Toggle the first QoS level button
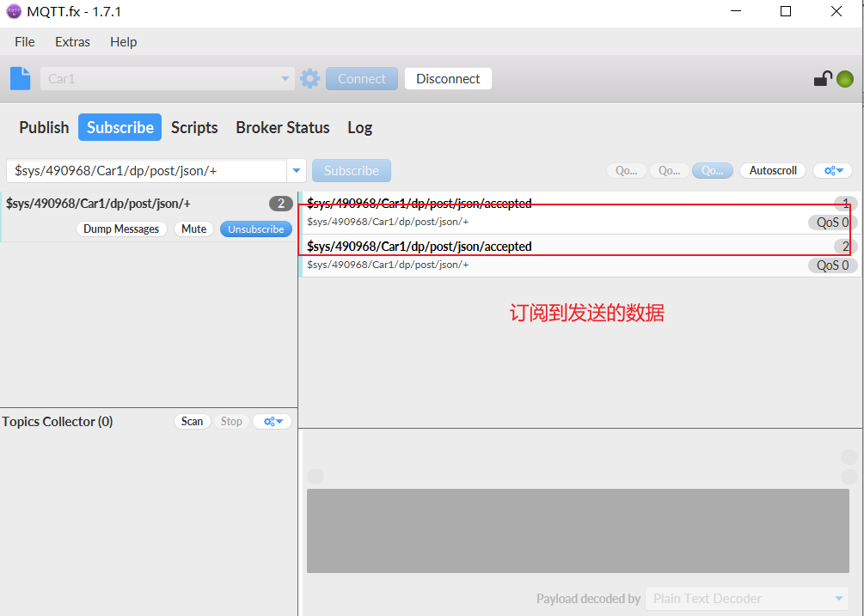This screenshot has height=616, width=864. pos(627,171)
